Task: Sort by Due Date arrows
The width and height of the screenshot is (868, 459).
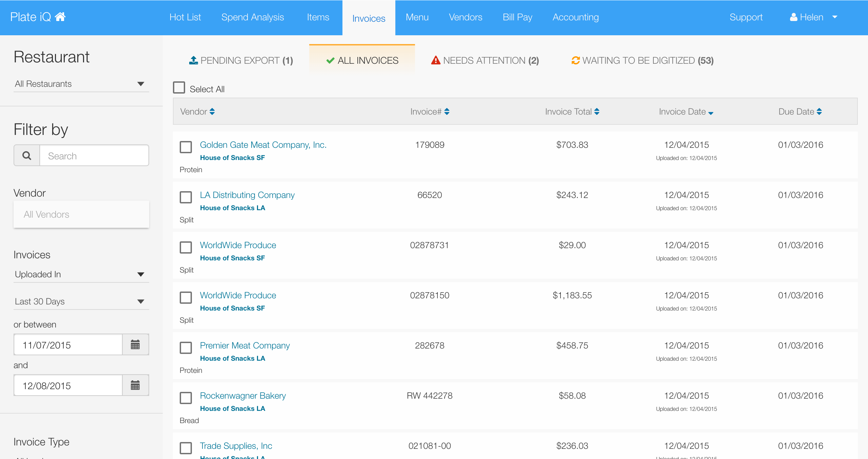Action: (x=819, y=112)
